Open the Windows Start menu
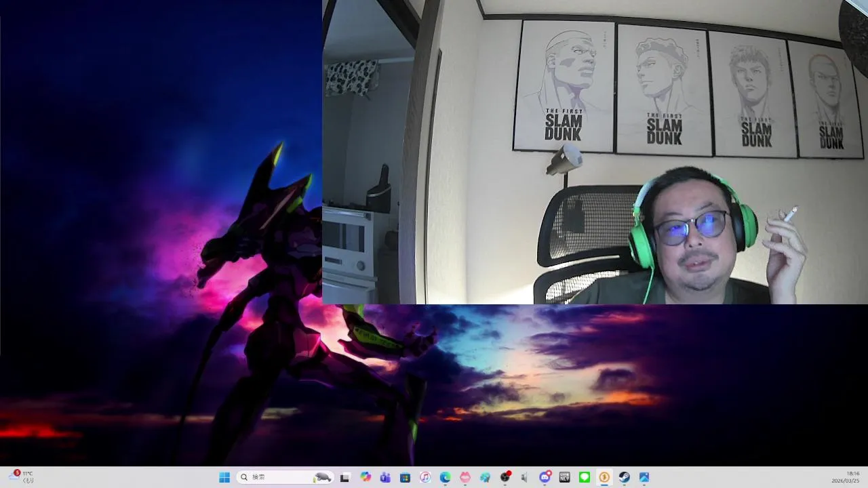This screenshot has width=868, height=488. (x=224, y=477)
